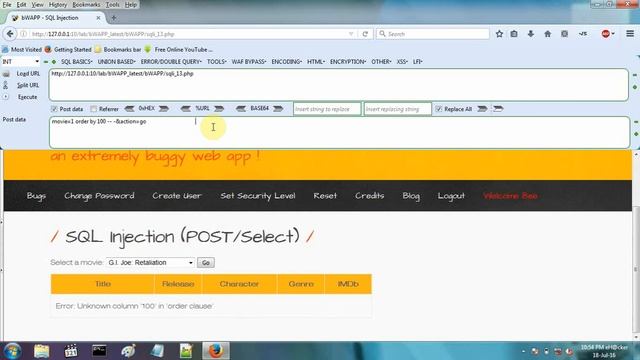Expand TOOLS menu in HackBar
640x360 pixels.
[x=216, y=62]
